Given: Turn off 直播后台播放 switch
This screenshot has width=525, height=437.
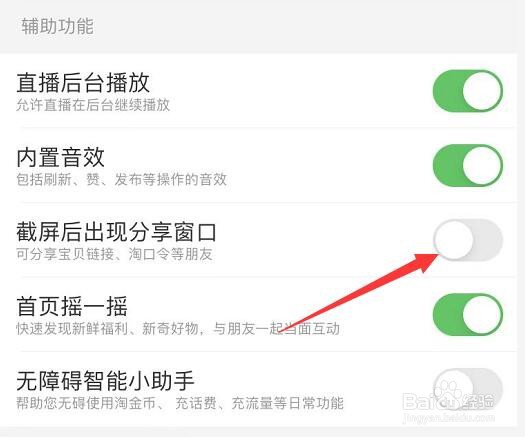Looking at the screenshot, I should tap(468, 91).
